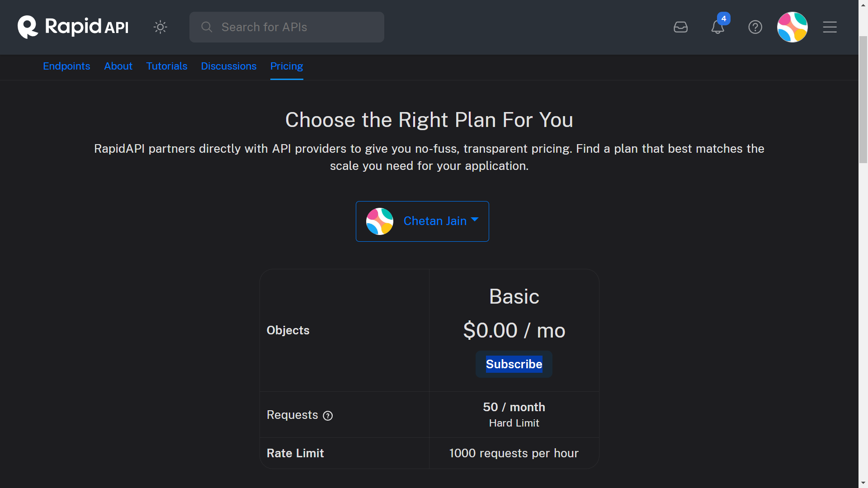Screen dimensions: 868x488
Task: Open the Chetan Jain dropdown chevron
Action: click(475, 220)
